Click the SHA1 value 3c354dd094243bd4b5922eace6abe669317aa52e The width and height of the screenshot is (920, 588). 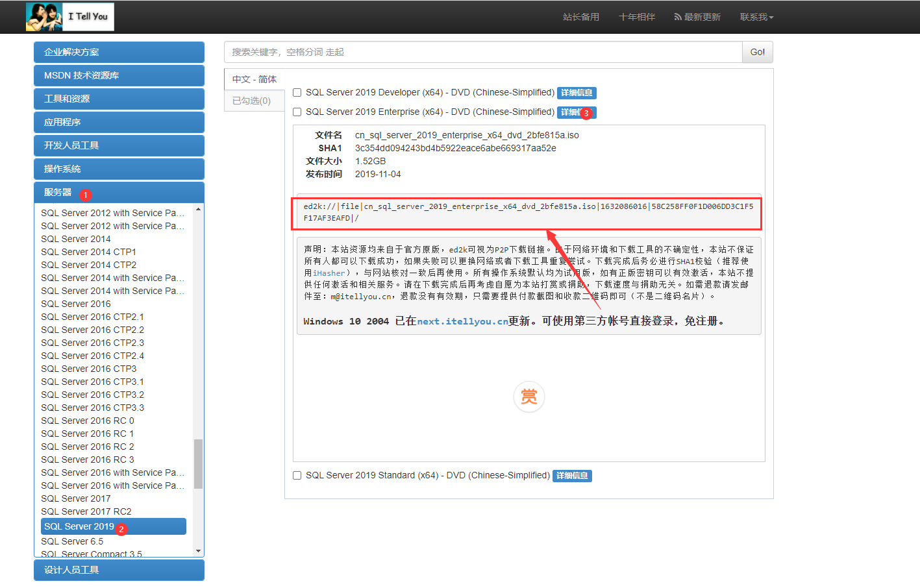click(456, 148)
